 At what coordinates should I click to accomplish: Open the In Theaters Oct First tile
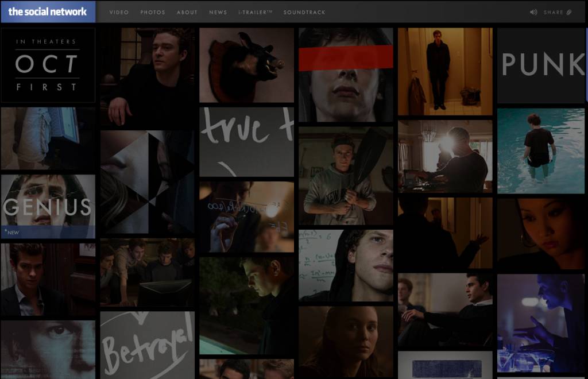click(x=48, y=65)
